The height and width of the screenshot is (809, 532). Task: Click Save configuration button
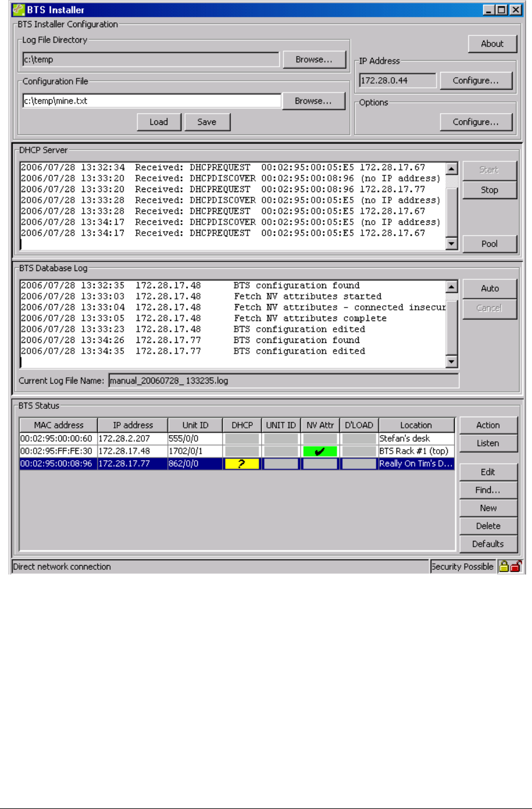(x=207, y=122)
